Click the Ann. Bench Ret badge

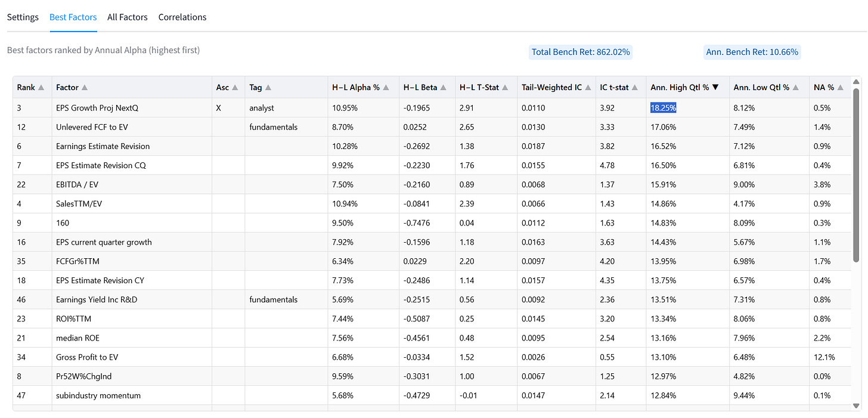[752, 52]
